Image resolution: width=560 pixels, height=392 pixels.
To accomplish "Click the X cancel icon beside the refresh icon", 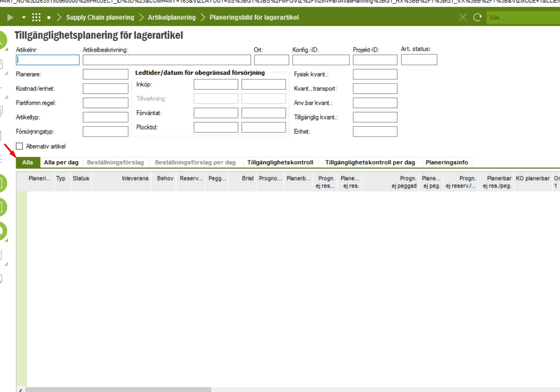I will pyautogui.click(x=462, y=18).
